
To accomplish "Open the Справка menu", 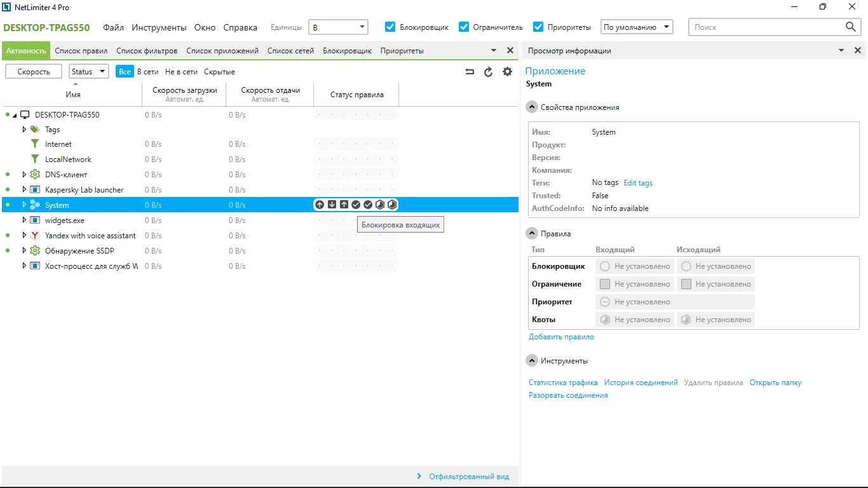I will tap(240, 27).
